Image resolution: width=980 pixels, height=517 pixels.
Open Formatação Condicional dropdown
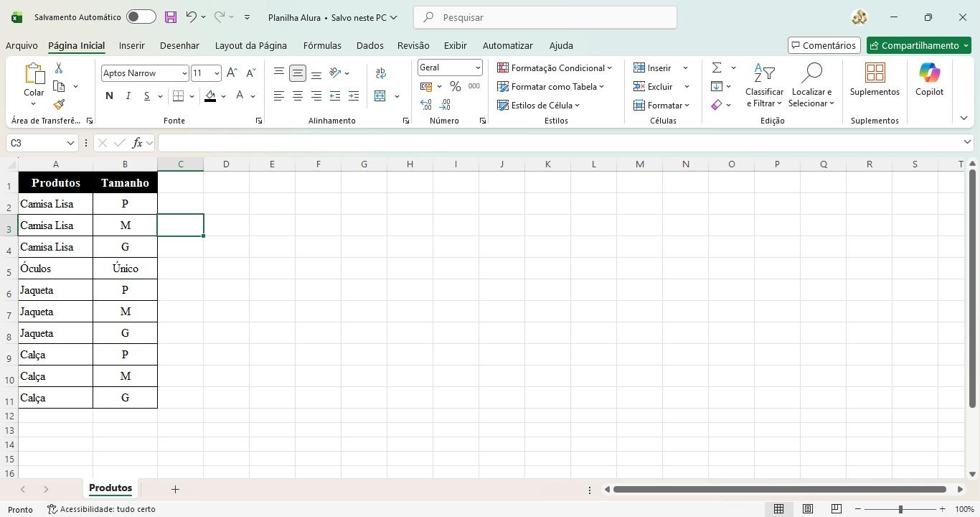tap(555, 68)
